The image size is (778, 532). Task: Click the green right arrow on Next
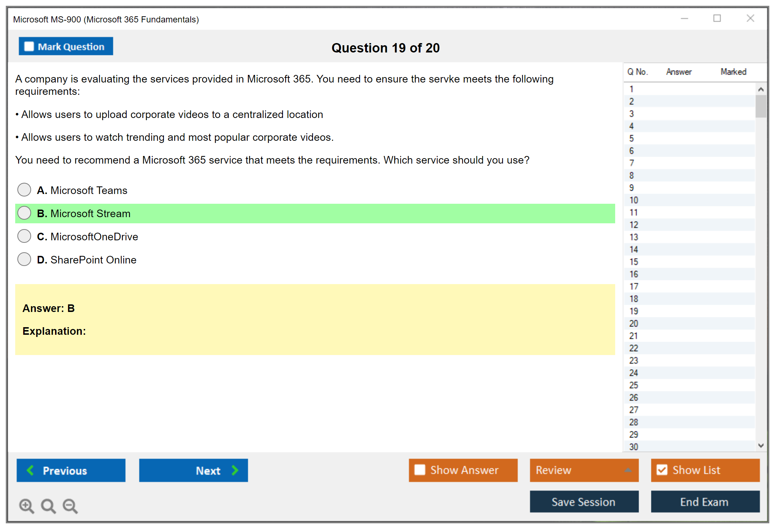pyautogui.click(x=235, y=470)
